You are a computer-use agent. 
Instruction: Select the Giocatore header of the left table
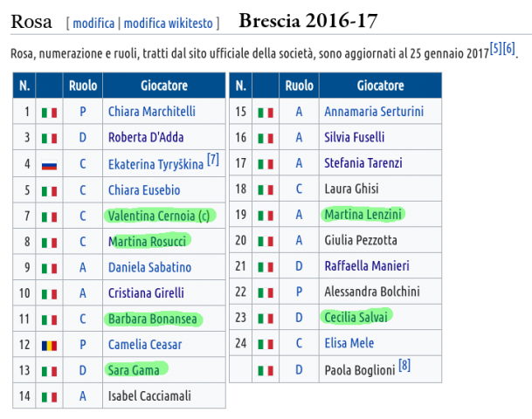pyautogui.click(x=164, y=86)
